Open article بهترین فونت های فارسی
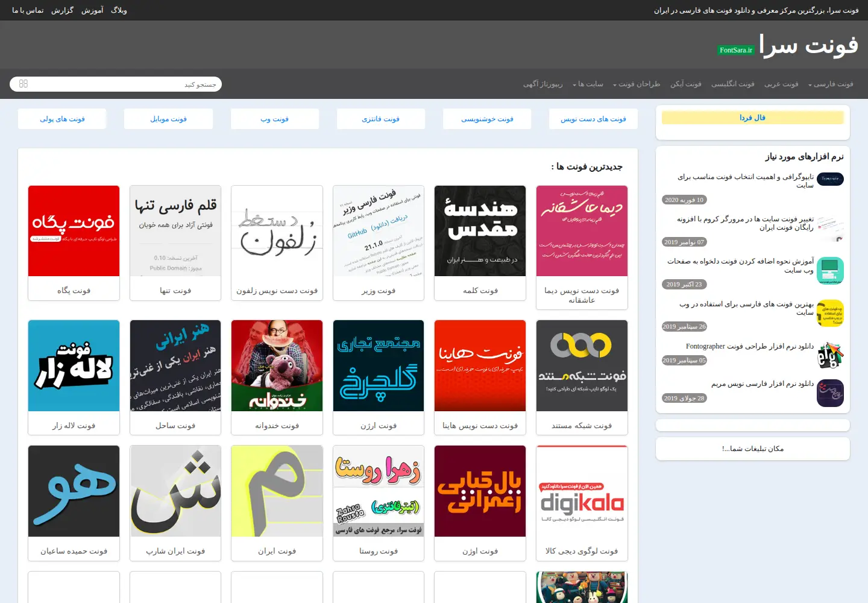The height and width of the screenshot is (603, 868). tap(747, 308)
